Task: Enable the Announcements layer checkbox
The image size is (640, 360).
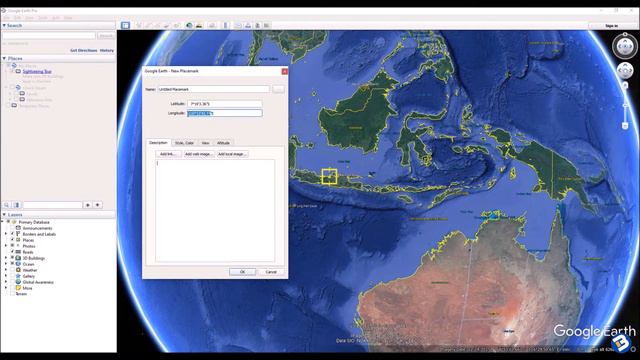Action: [12, 228]
